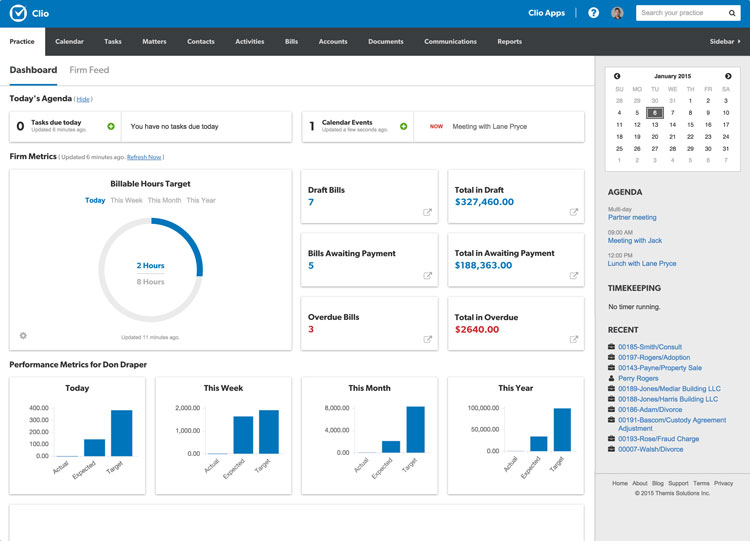Open Draft Bills external link icon
This screenshot has width=750, height=541.
(x=427, y=212)
